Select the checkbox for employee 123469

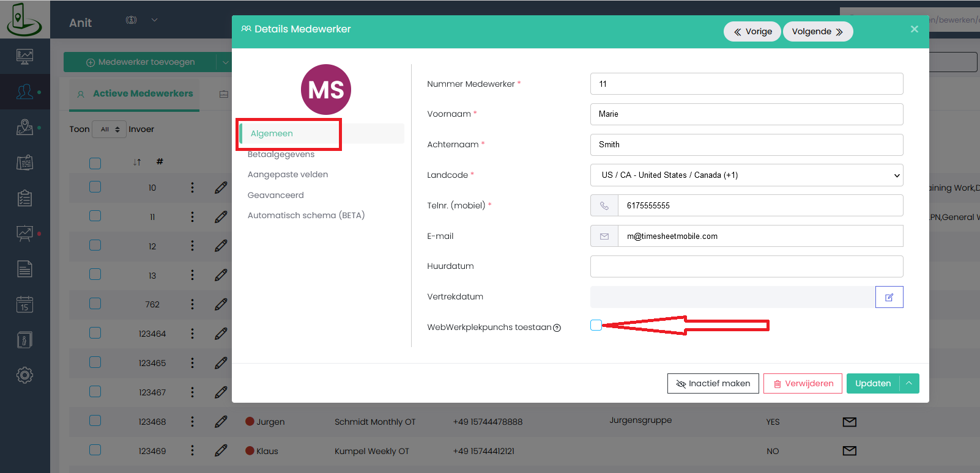point(95,450)
